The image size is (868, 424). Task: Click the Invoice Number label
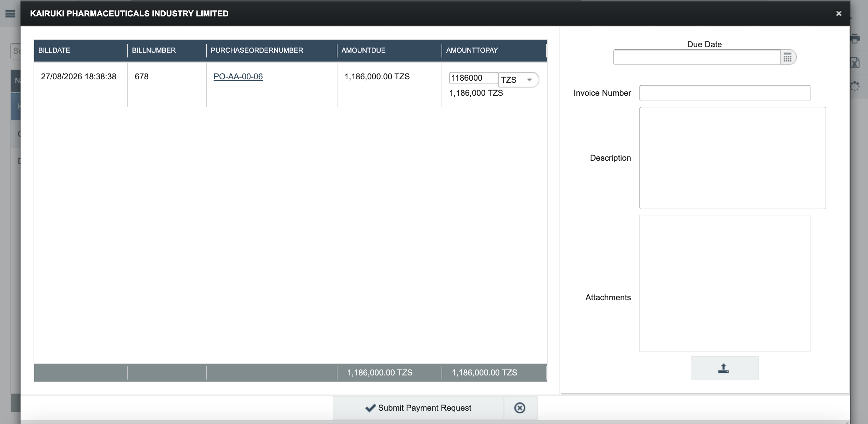602,93
